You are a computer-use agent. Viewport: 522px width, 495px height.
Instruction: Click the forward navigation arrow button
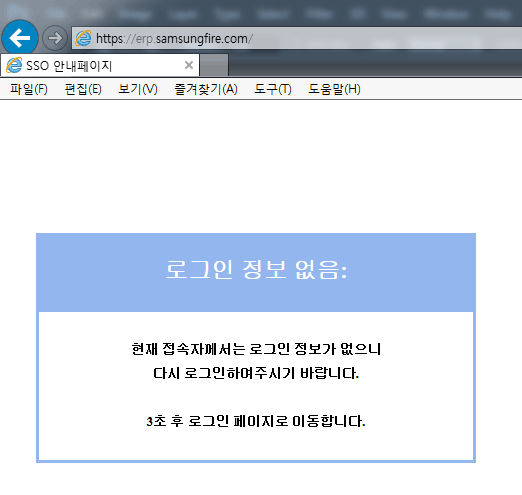(55, 38)
